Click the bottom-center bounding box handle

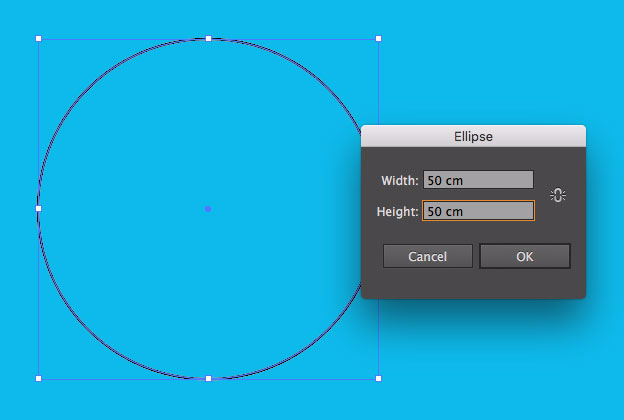(208, 378)
